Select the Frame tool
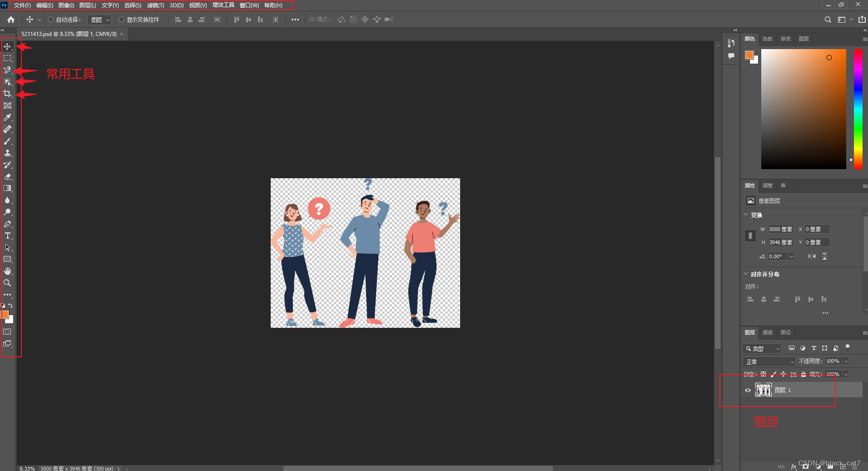Image resolution: width=868 pixels, height=471 pixels. (x=7, y=105)
